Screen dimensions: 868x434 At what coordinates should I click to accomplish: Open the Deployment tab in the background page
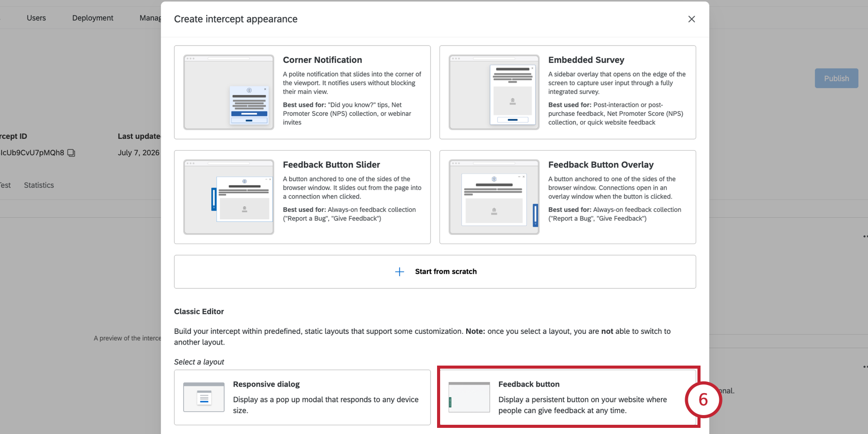click(93, 18)
